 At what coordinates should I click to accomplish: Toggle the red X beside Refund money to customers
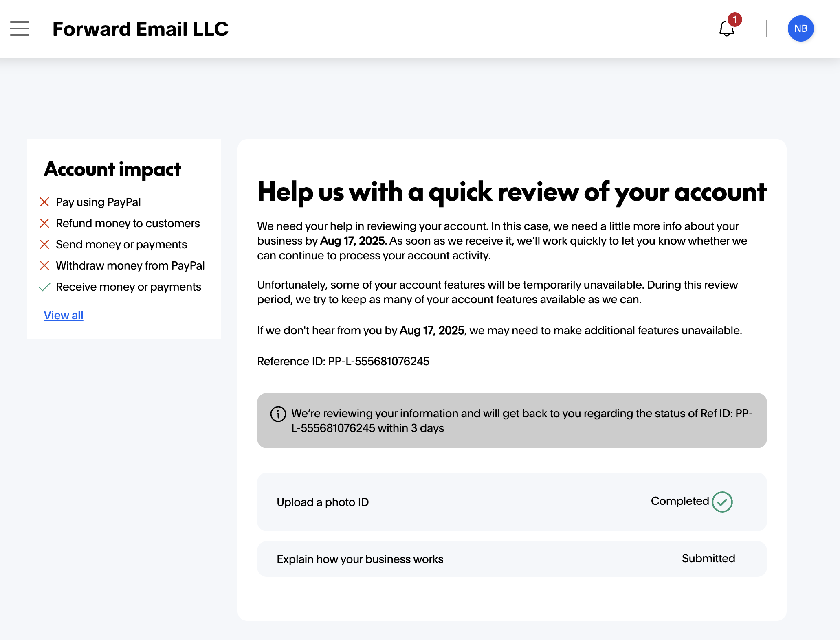point(45,223)
